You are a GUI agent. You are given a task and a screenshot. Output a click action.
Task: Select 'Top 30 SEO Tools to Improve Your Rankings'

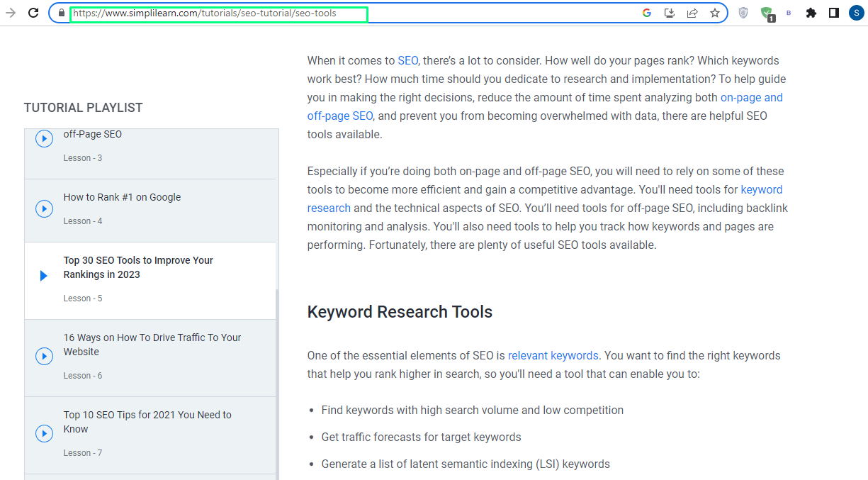pyautogui.click(x=138, y=267)
